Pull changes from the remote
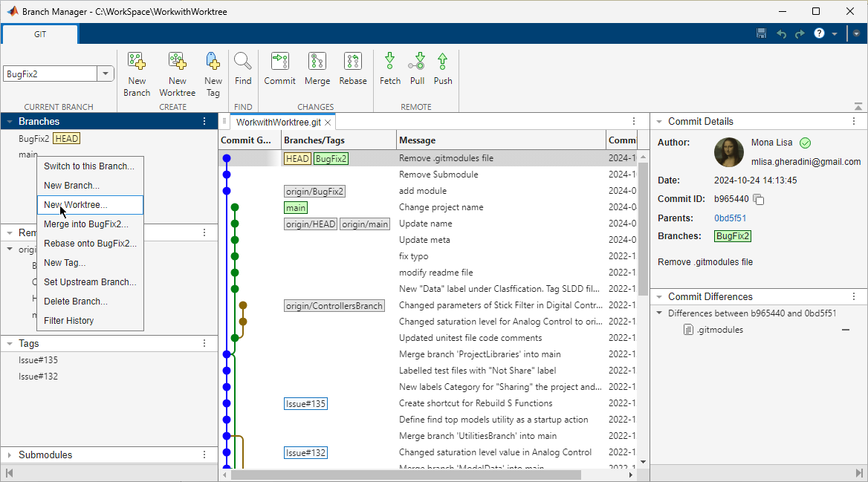The width and height of the screenshot is (868, 482). (x=417, y=68)
